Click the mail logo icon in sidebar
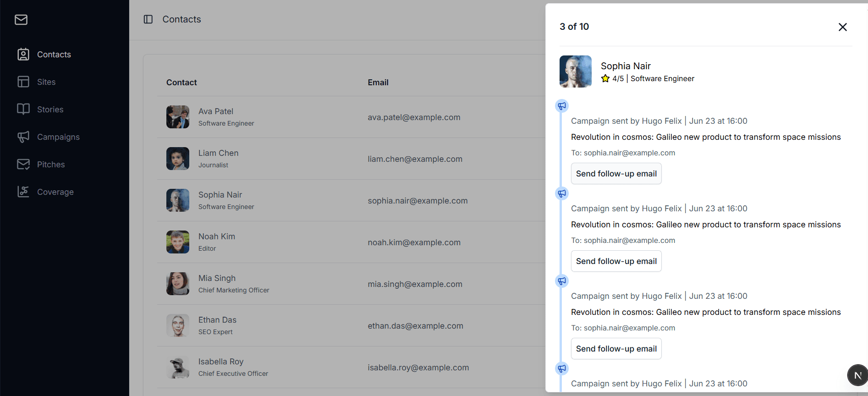This screenshot has height=396, width=868. pyautogui.click(x=21, y=20)
